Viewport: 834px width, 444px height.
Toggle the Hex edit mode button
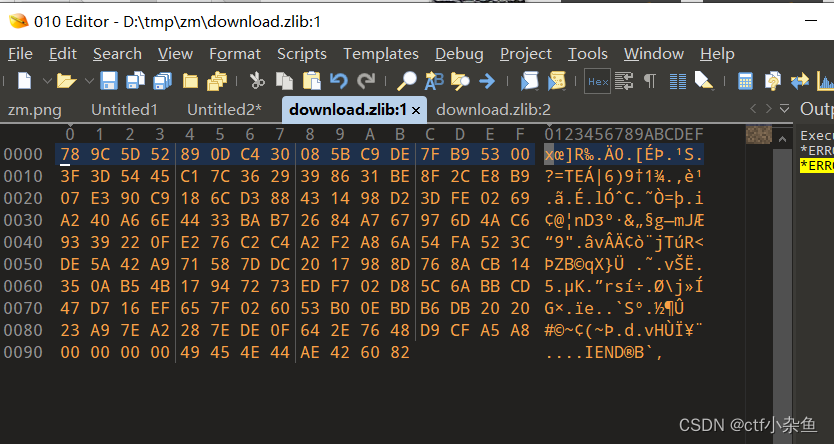coord(597,81)
